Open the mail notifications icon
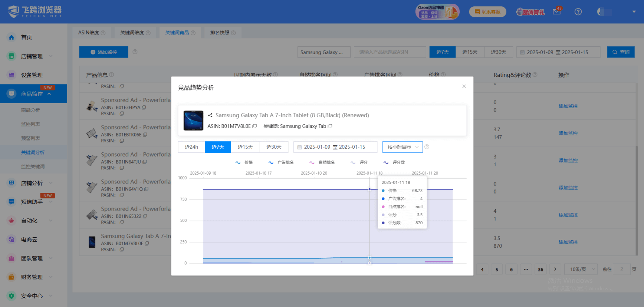 click(556, 12)
